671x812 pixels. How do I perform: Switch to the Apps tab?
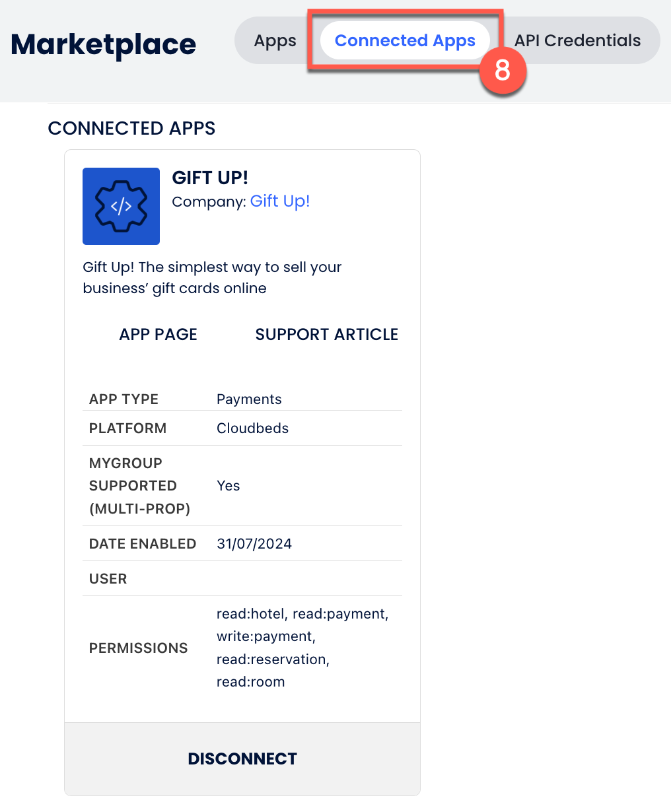(x=275, y=41)
